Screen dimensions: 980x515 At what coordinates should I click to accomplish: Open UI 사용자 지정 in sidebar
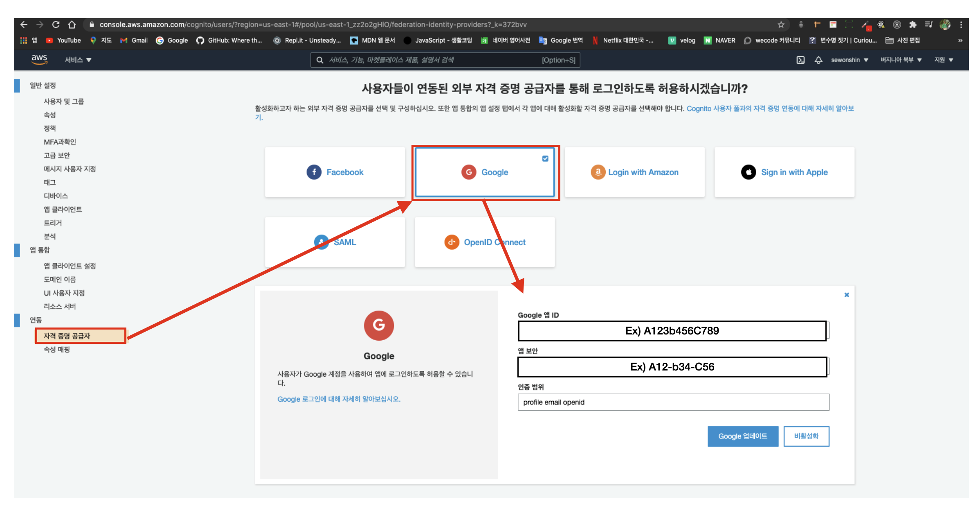[x=64, y=293]
